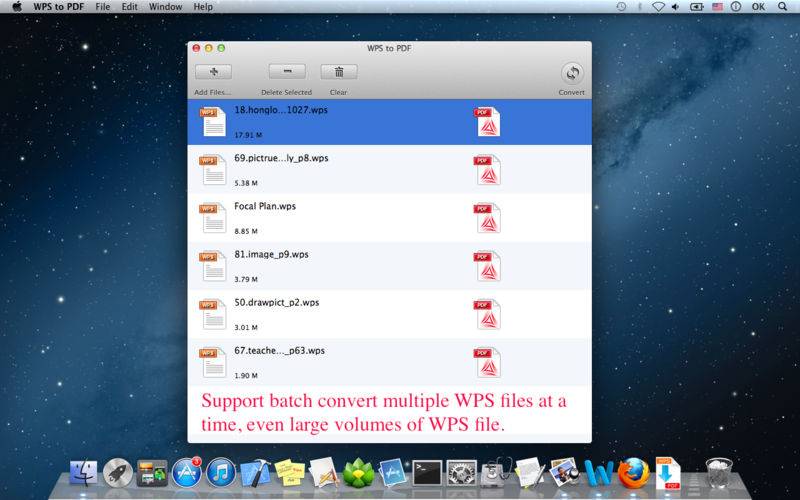Open iTunes from the dock
This screenshot has height=500, width=800.
coord(220,473)
